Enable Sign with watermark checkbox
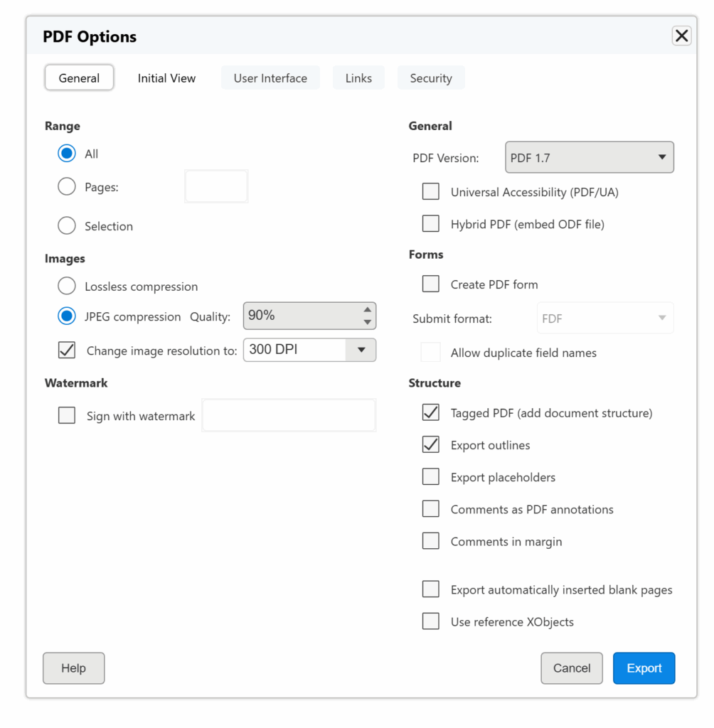 (x=67, y=416)
